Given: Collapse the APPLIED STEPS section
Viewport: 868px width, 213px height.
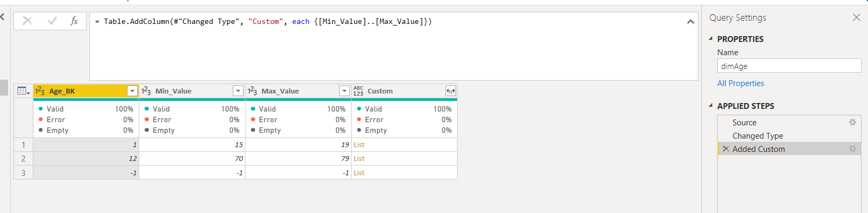Looking at the screenshot, I should point(711,105).
